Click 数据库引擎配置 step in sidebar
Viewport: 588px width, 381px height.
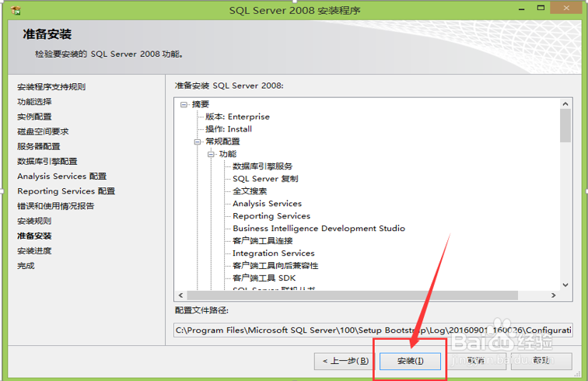[47, 161]
